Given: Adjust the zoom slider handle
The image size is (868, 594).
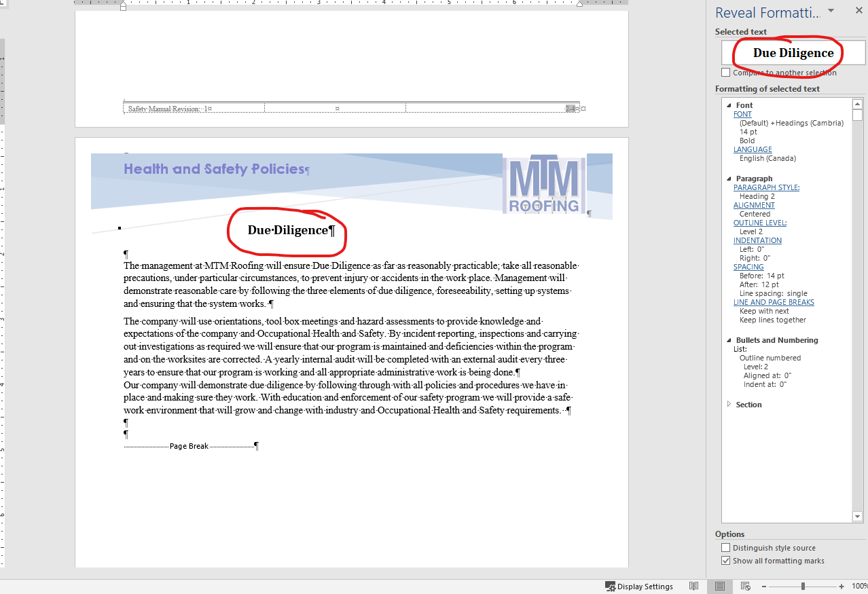Looking at the screenshot, I should tap(803, 587).
